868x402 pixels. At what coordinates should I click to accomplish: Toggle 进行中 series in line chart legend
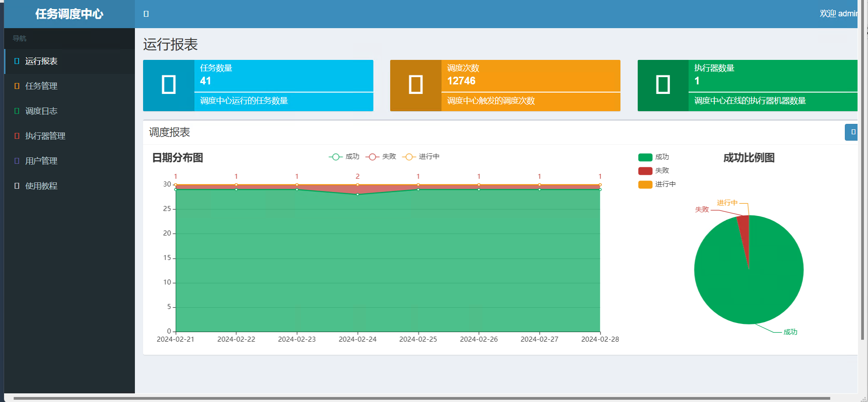[x=421, y=157]
